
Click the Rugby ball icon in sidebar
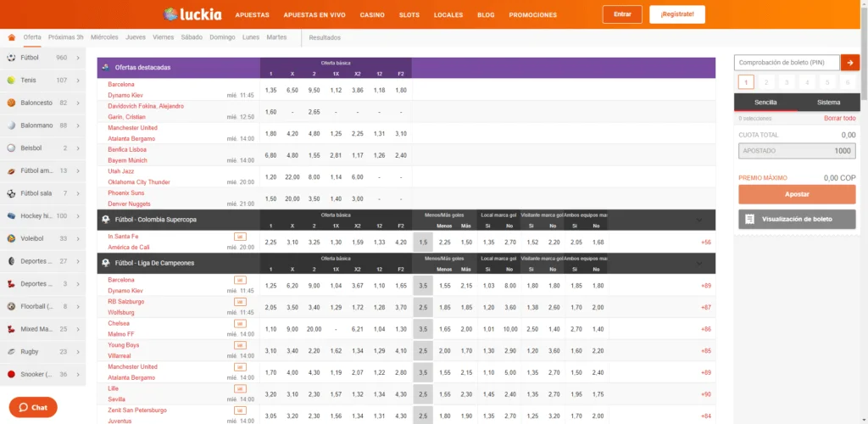(11, 351)
